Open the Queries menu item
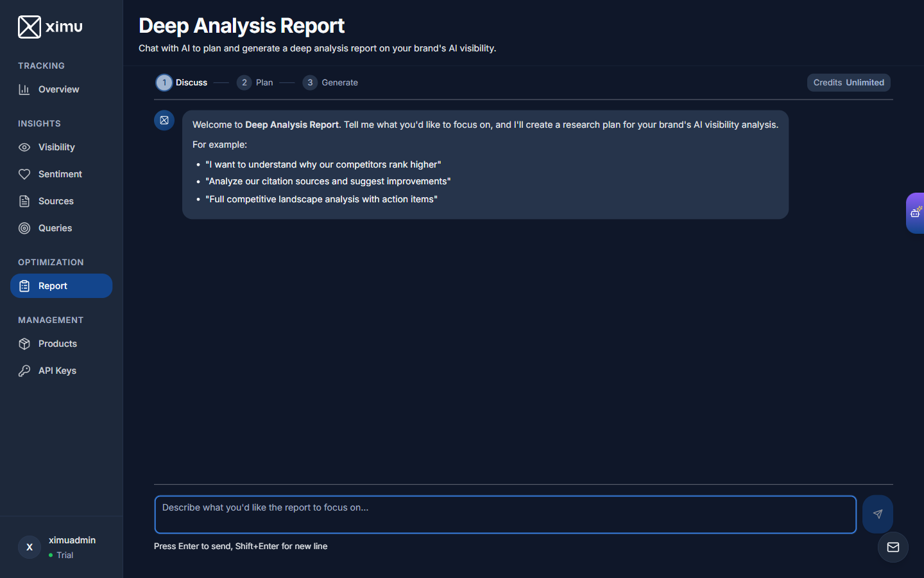 pos(61,228)
